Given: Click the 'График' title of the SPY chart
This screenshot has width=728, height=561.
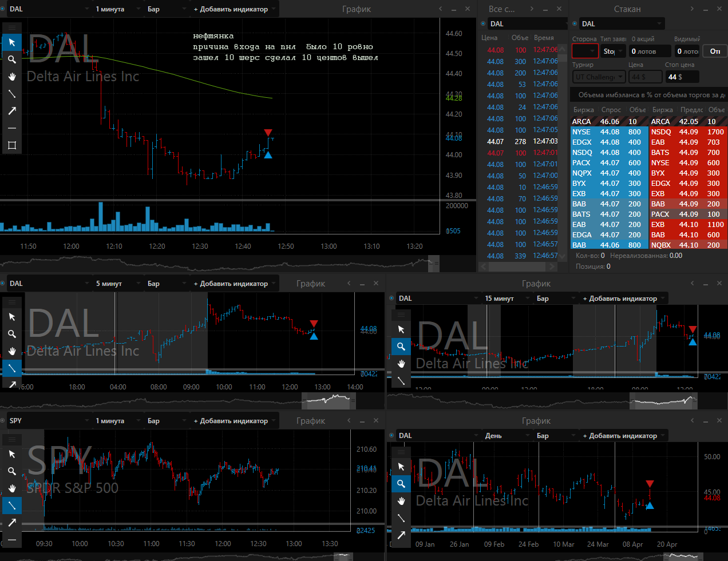Looking at the screenshot, I should [311, 421].
